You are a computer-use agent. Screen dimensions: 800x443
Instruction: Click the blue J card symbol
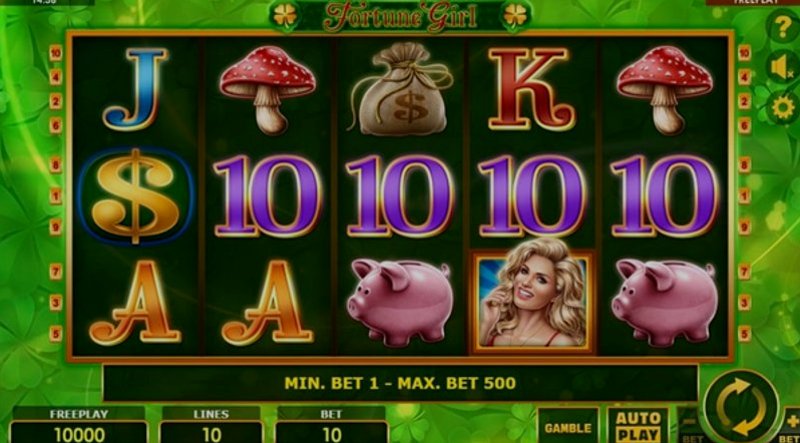pyautogui.click(x=135, y=89)
